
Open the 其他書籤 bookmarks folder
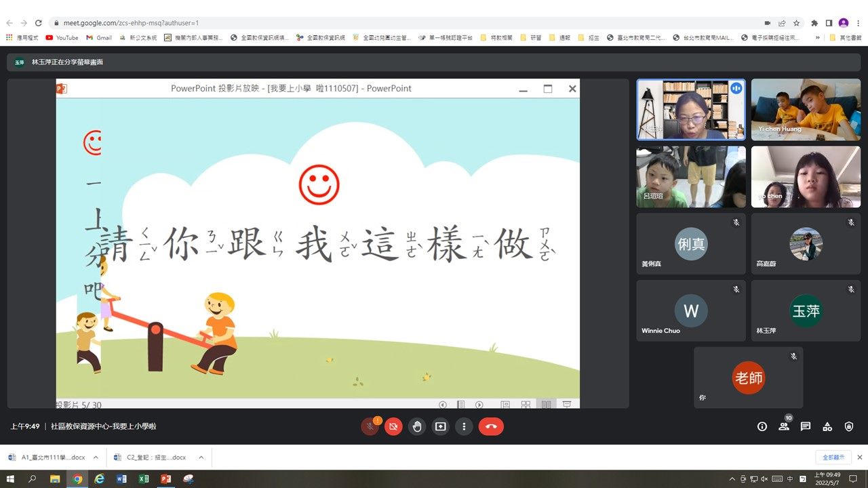click(846, 38)
